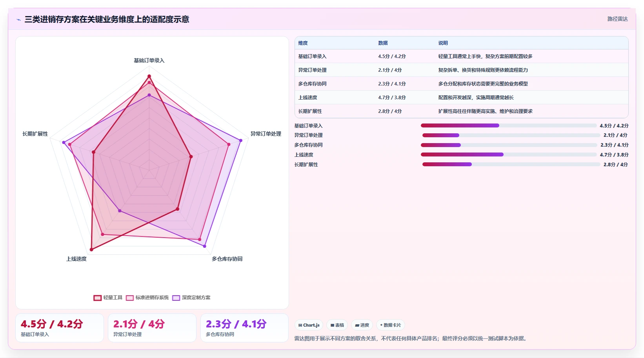Select the 上线速度 table row label
Image resolution: width=644 pixels, height=358 pixels.
click(x=307, y=98)
